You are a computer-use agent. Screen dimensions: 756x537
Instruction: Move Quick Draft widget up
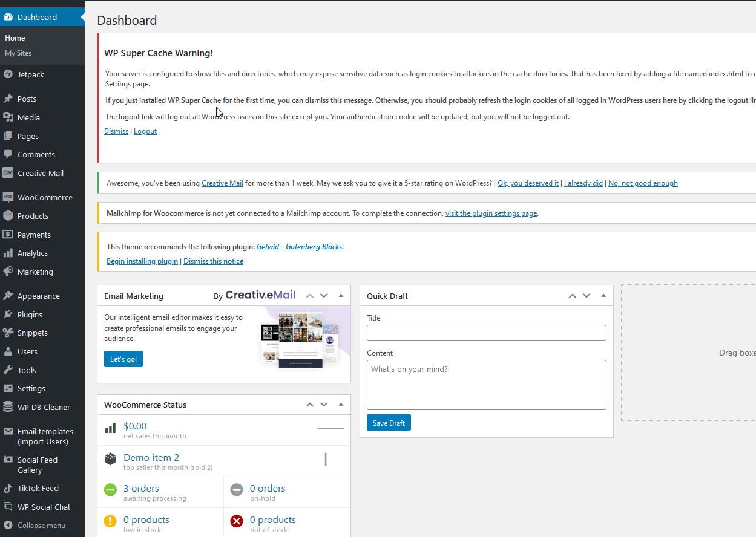[572, 296]
